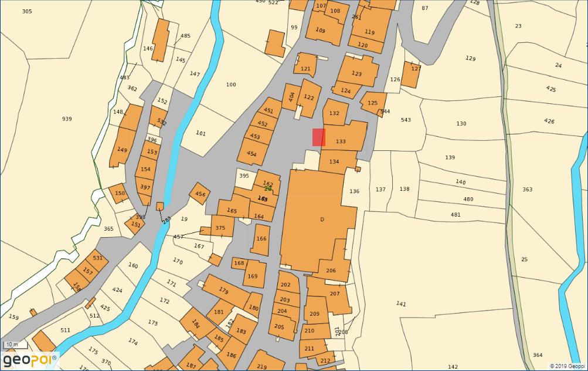Click the 2019 Geopoi copyright text
The image size is (588, 371).
pos(567,366)
